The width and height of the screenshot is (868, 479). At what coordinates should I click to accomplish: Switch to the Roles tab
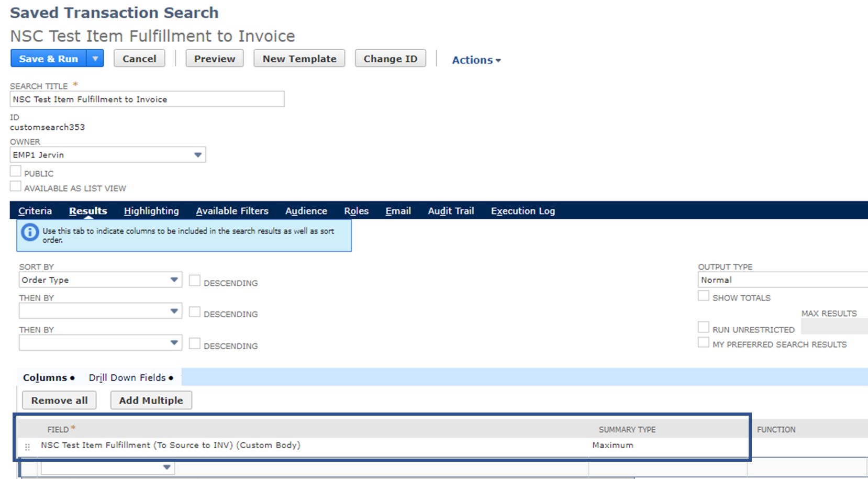[x=357, y=211]
